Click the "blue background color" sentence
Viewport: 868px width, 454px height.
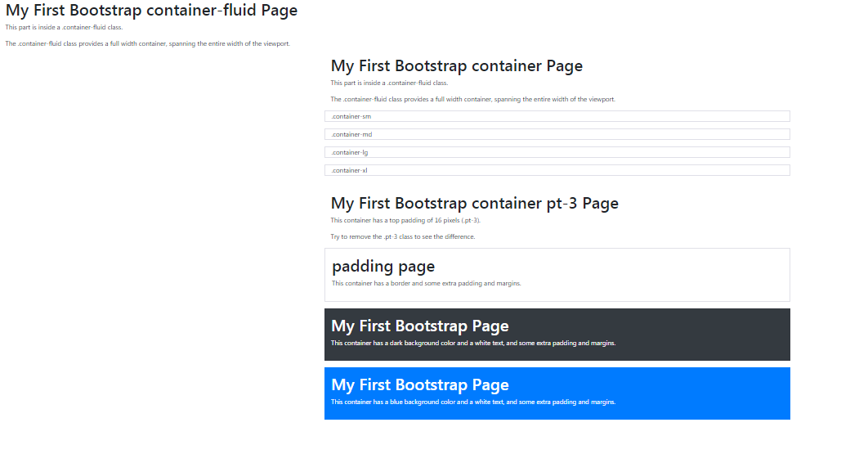point(473,402)
